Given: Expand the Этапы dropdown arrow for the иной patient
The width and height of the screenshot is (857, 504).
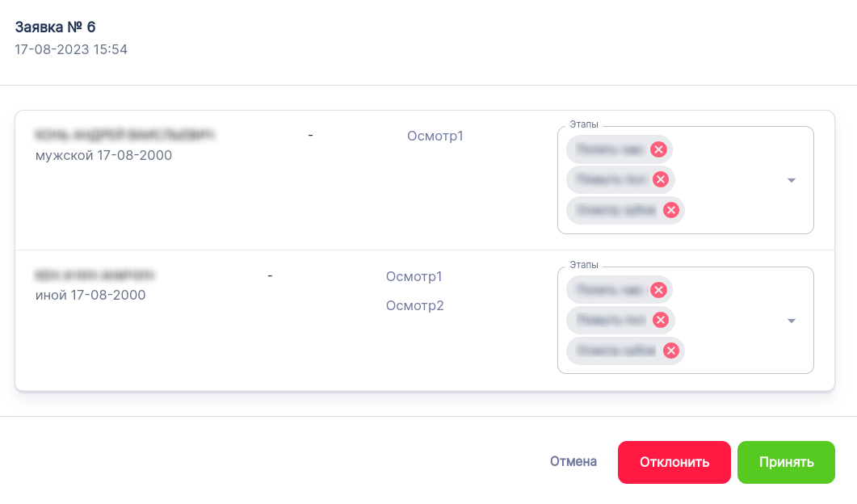Looking at the screenshot, I should point(792,321).
